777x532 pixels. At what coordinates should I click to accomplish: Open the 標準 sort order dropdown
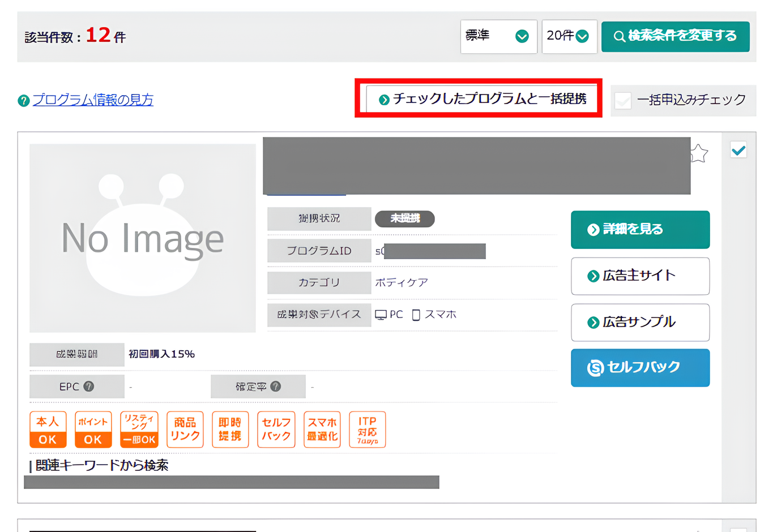coord(498,36)
